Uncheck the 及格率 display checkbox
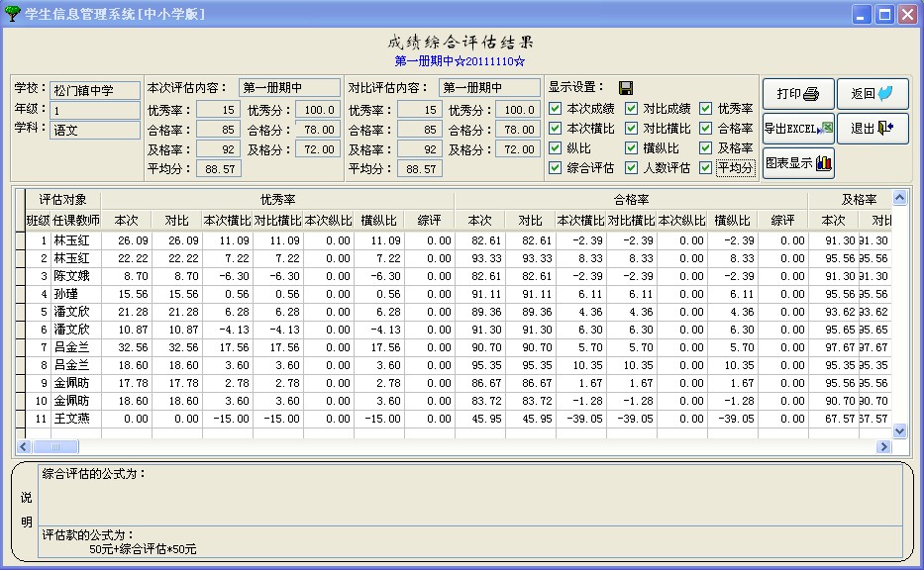 point(705,147)
